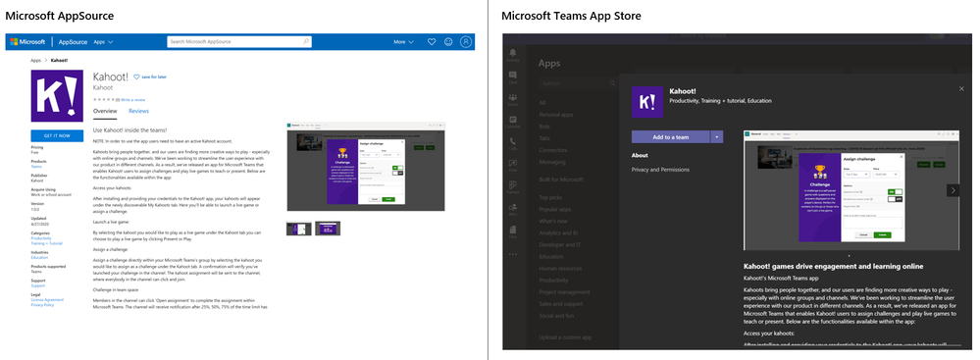Viewport: 980px width, 360px height.
Task: Open Calendar in Teams left rail
Action: click(513, 122)
